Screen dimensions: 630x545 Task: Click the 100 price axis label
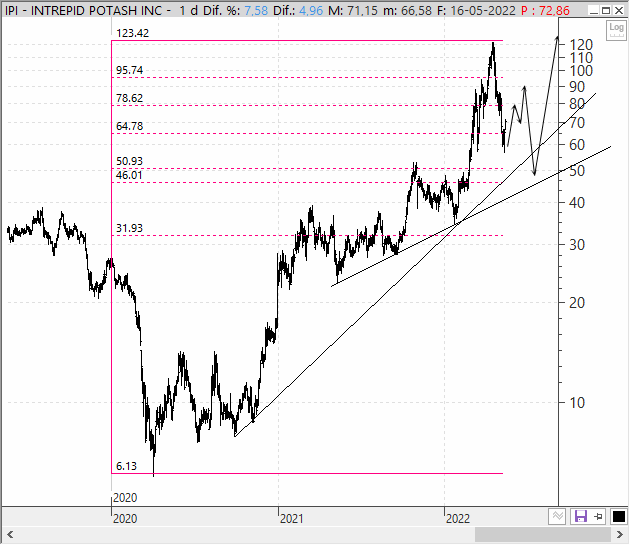coord(581,71)
